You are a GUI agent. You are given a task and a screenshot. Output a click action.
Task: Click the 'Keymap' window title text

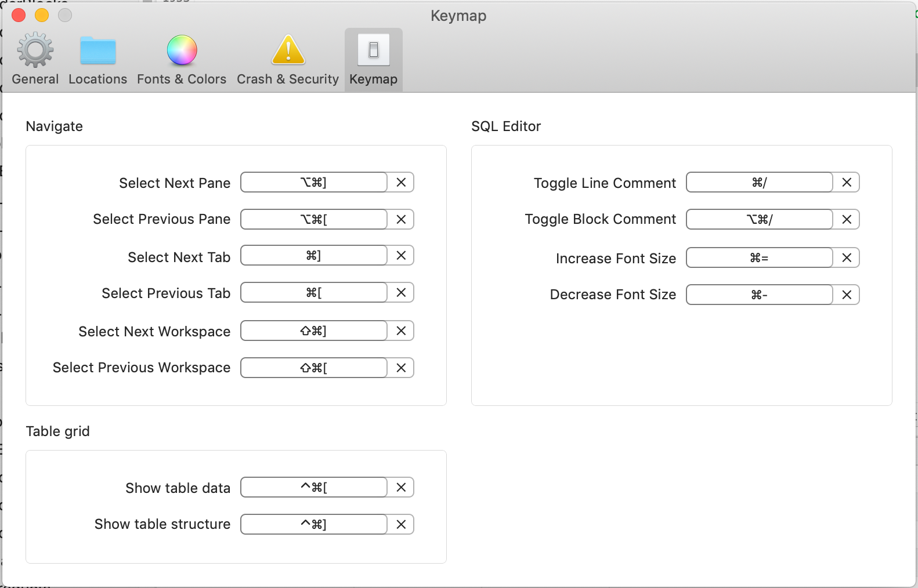[458, 16]
